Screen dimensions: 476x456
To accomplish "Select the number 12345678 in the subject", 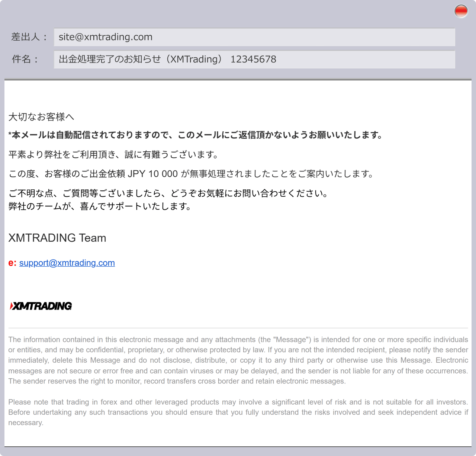I will (x=254, y=59).
